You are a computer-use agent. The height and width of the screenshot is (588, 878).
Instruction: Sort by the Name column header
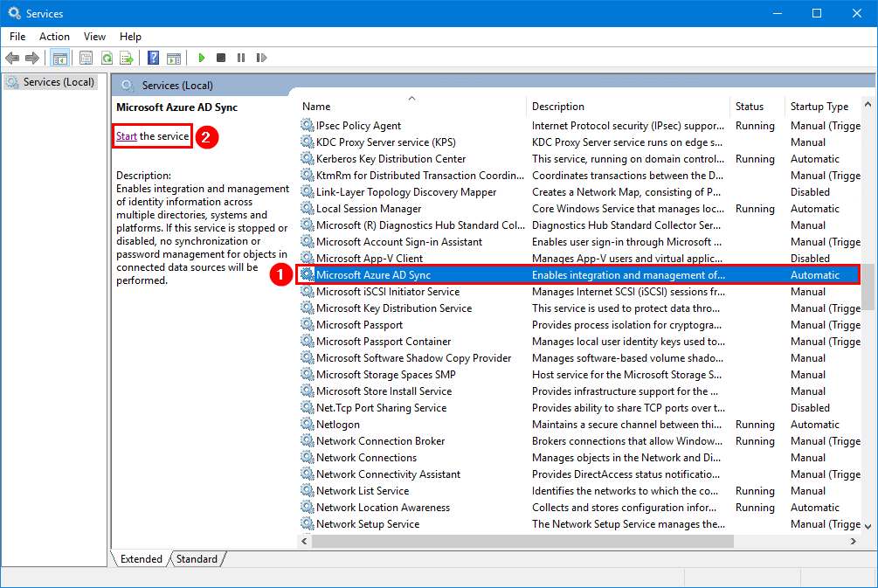tap(412, 107)
